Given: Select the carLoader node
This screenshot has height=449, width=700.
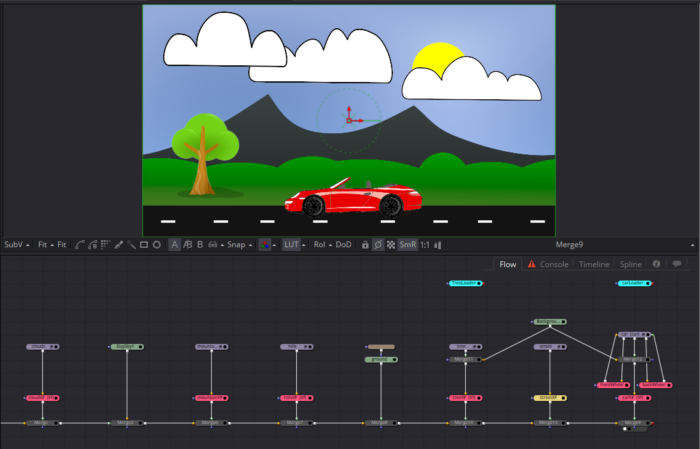Looking at the screenshot, I should point(634,283).
